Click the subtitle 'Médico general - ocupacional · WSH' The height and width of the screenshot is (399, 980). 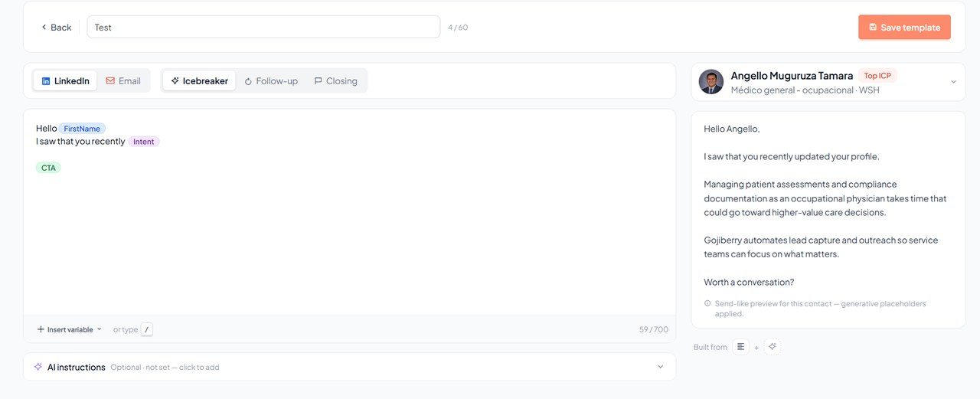click(x=805, y=90)
